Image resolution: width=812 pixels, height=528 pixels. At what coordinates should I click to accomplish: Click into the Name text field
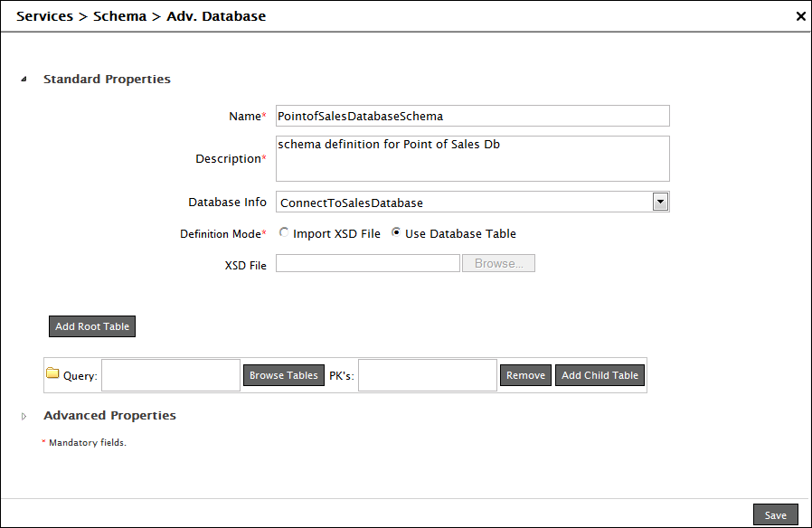472,116
